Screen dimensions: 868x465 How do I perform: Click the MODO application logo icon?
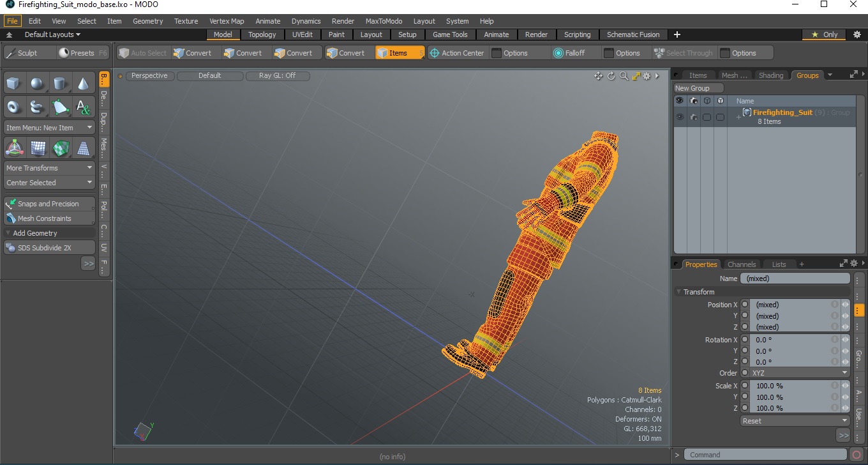point(10,4)
